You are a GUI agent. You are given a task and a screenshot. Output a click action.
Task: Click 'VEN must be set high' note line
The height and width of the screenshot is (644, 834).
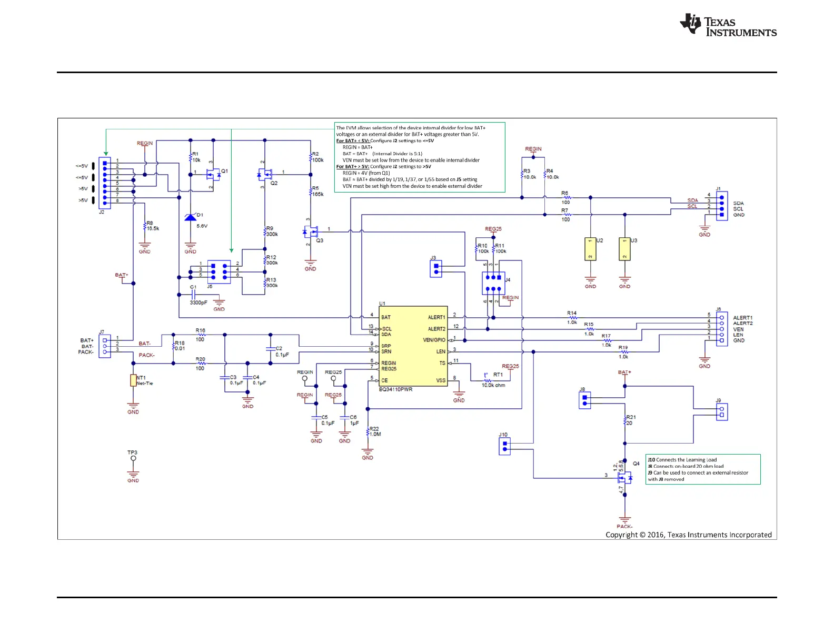pyautogui.click(x=412, y=186)
